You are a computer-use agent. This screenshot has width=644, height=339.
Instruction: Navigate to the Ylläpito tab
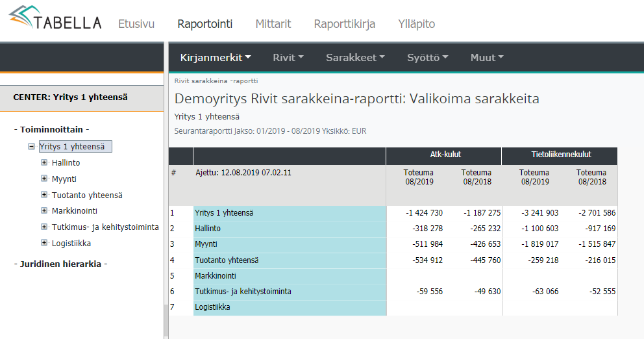click(417, 24)
